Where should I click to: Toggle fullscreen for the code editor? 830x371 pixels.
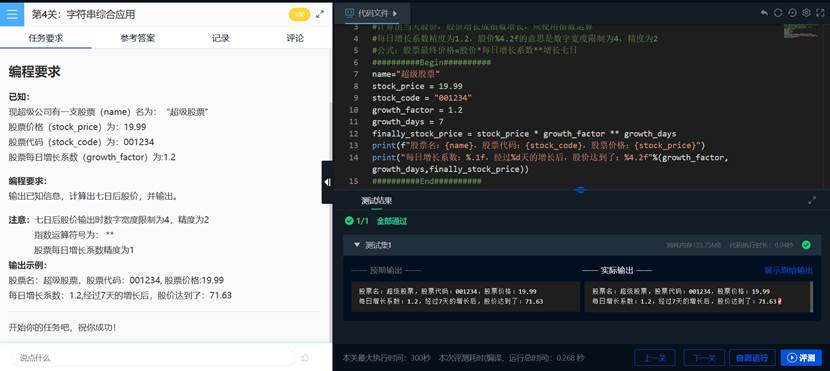click(820, 13)
